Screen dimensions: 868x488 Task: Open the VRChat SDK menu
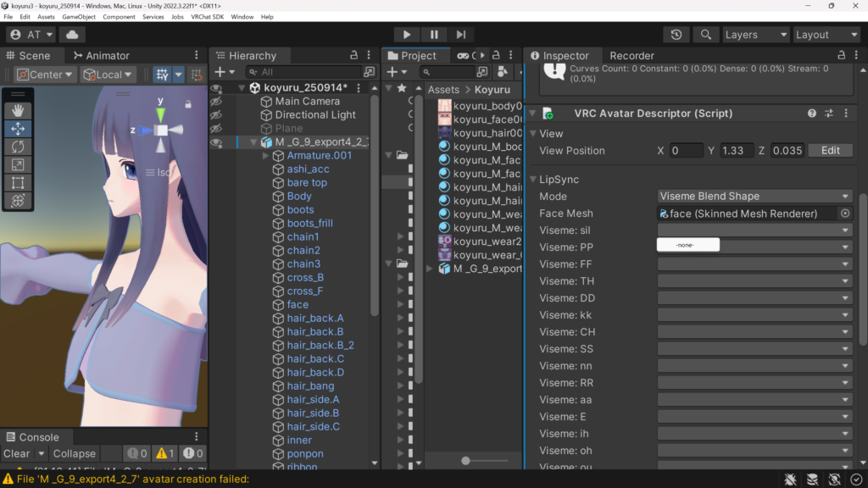(x=207, y=17)
